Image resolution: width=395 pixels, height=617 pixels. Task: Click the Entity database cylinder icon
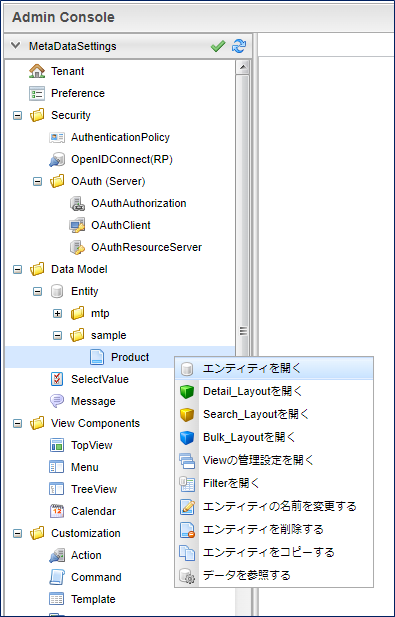pos(57,292)
